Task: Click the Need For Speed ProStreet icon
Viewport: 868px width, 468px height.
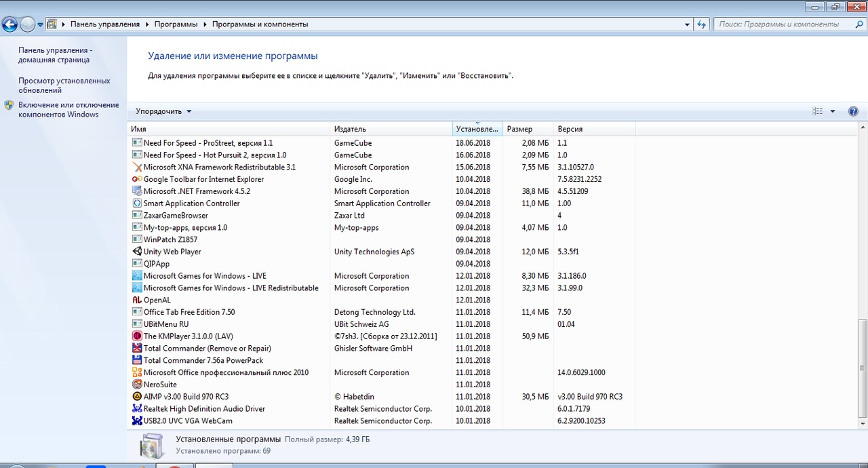Action: tap(137, 143)
